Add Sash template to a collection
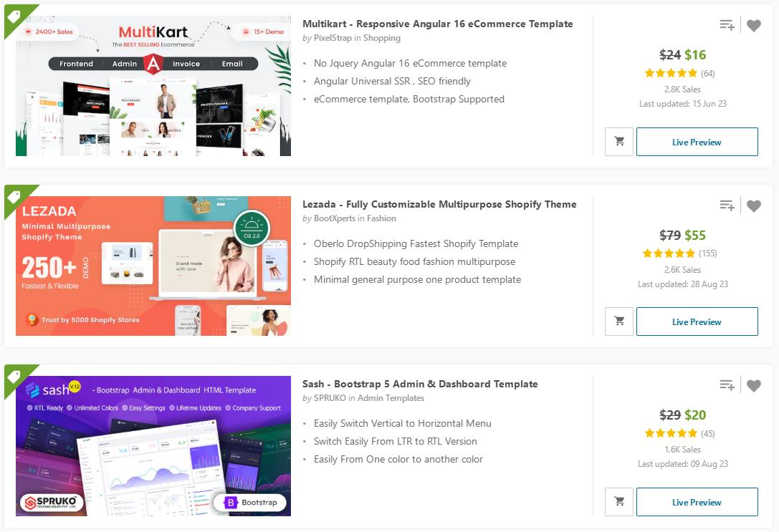The width and height of the screenshot is (779, 532). coord(727,385)
